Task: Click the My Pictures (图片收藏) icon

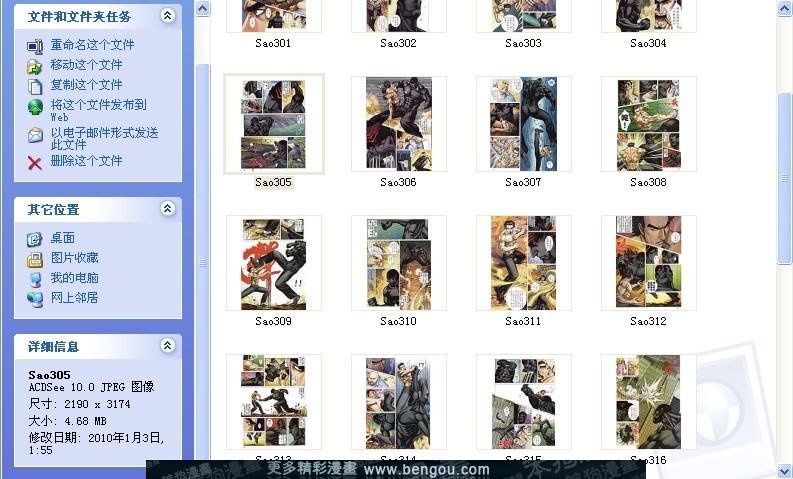Action: click(x=35, y=259)
